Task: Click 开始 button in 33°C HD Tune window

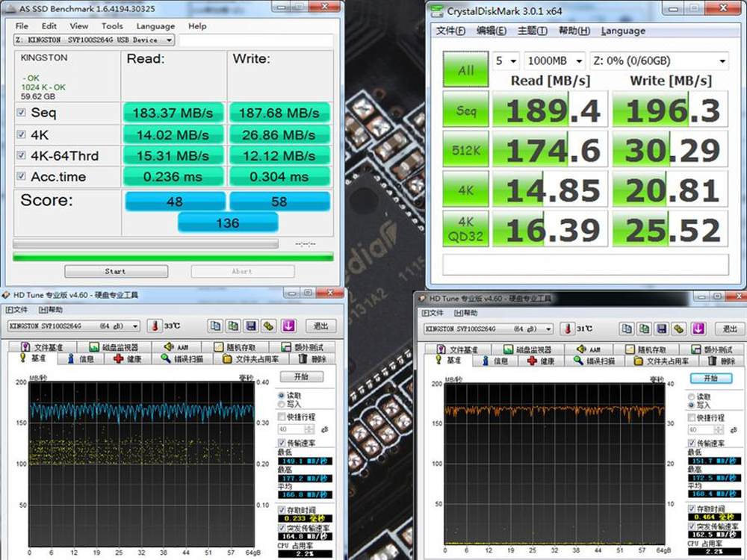Action: (302, 376)
